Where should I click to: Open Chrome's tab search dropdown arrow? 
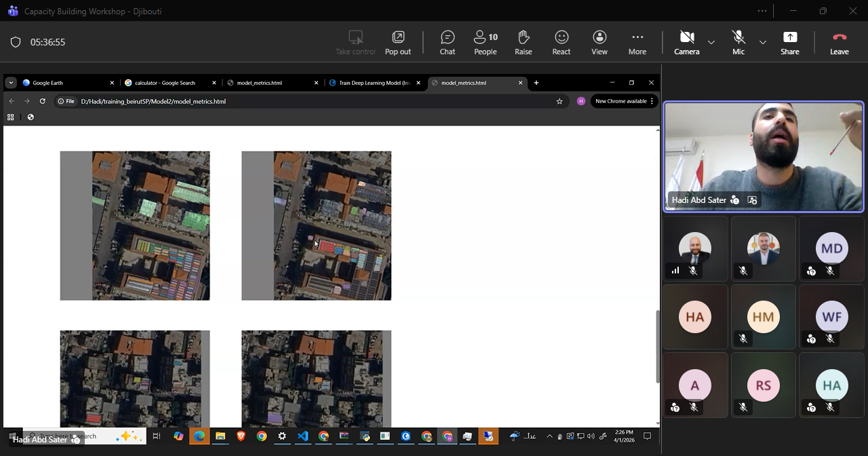[x=10, y=83]
